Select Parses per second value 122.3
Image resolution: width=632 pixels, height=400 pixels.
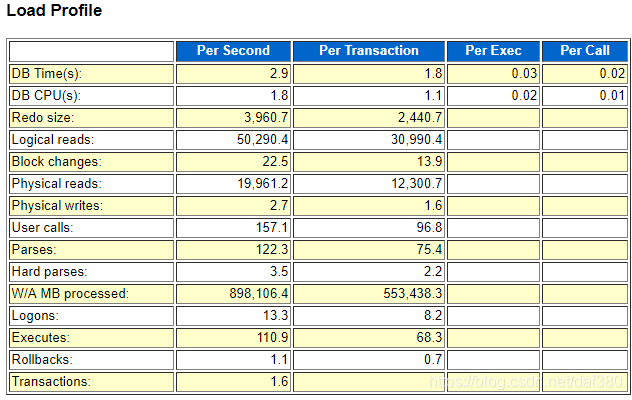point(272,250)
